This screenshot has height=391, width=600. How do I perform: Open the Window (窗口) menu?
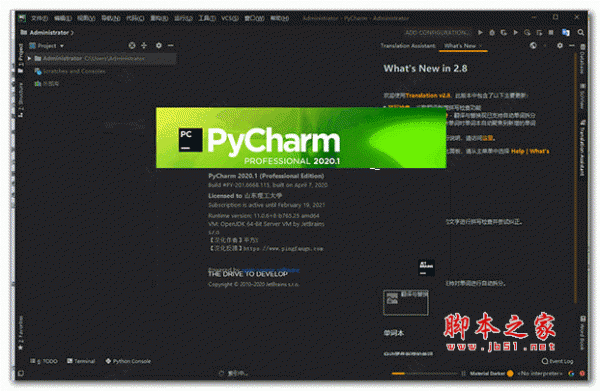pos(254,18)
